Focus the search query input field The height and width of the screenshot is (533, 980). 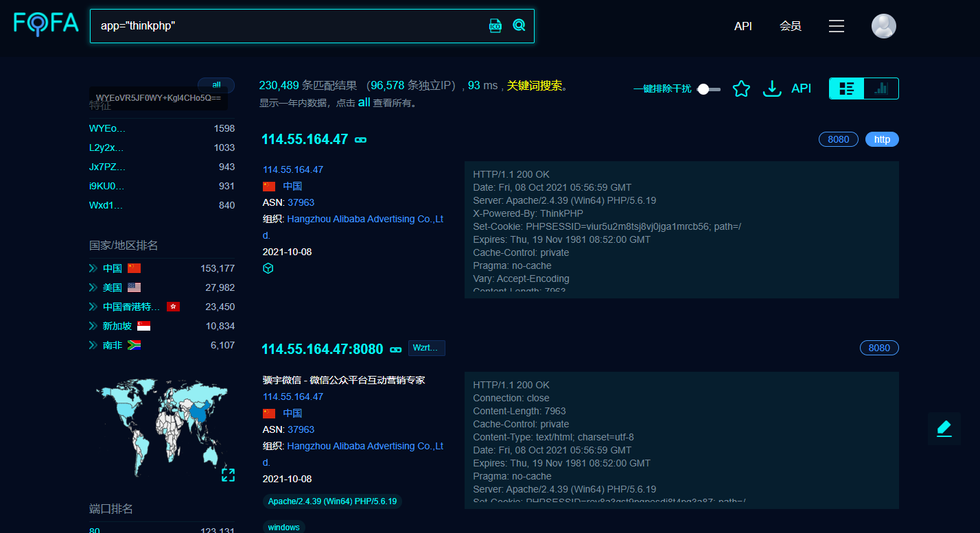[x=288, y=25]
